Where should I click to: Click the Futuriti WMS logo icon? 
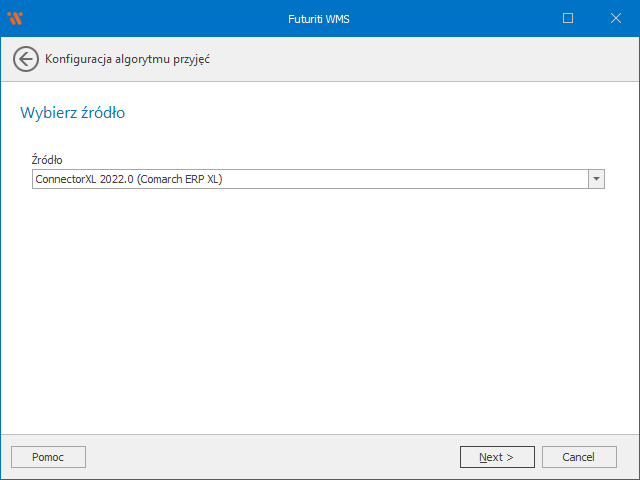pos(15,18)
